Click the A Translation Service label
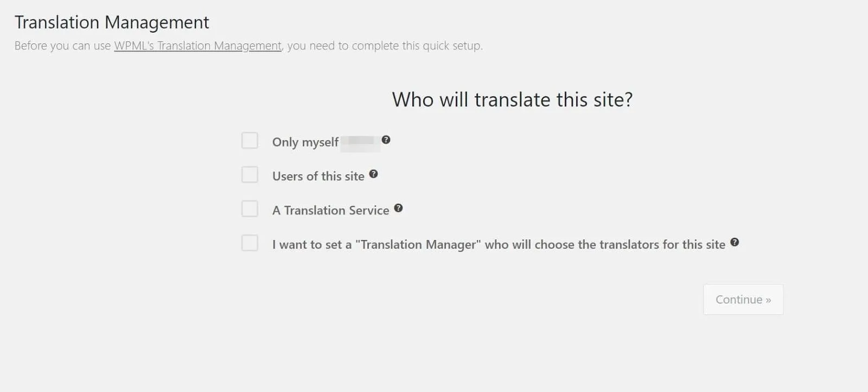Viewport: 868px width, 392px height. tap(331, 211)
